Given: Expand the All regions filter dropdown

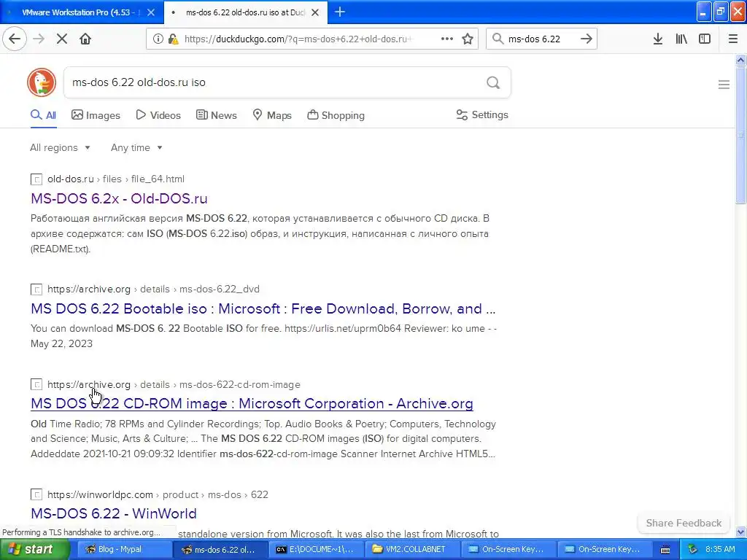Looking at the screenshot, I should point(60,147).
